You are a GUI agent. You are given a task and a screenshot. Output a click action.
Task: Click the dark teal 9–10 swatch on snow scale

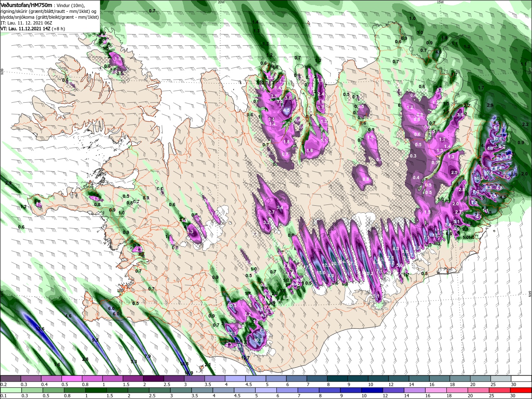click(x=358, y=379)
